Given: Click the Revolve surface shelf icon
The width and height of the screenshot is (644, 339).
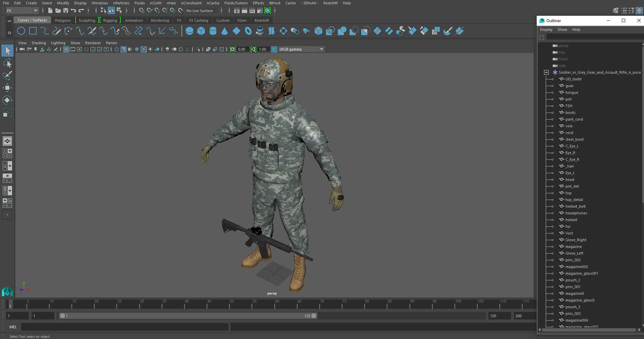Looking at the screenshot, I should tap(260, 31).
